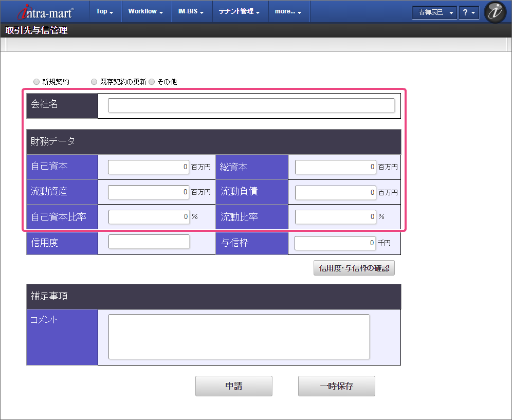The height and width of the screenshot is (420, 512).
Task: Open the テナント管理 menu
Action: (239, 11)
